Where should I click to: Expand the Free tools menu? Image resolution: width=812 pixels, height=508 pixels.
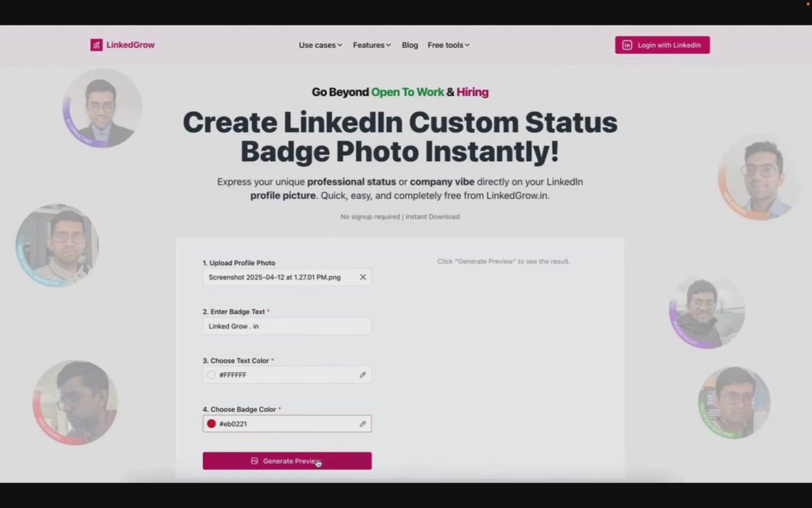tap(448, 45)
